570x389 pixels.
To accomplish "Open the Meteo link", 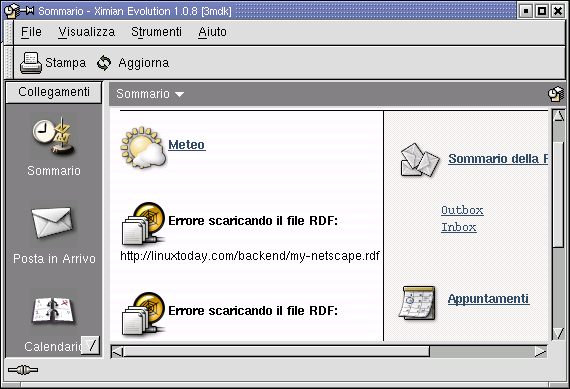I will (x=187, y=145).
